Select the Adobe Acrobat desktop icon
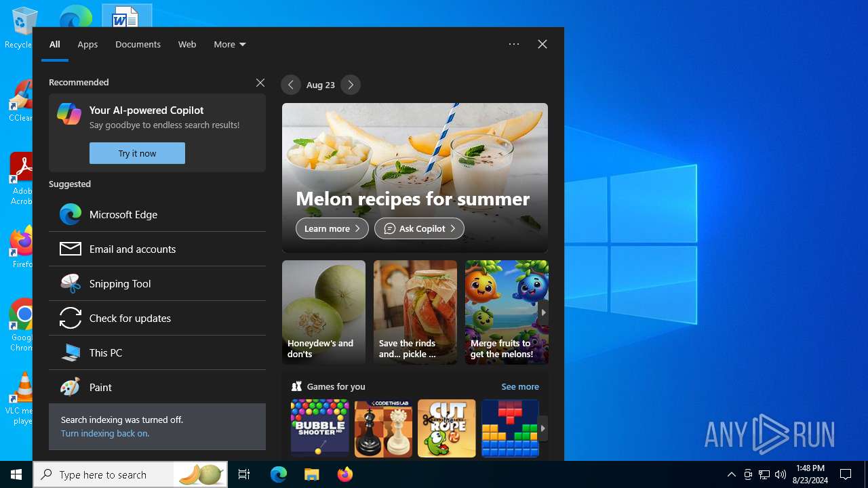This screenshot has width=868, height=488. [20, 179]
